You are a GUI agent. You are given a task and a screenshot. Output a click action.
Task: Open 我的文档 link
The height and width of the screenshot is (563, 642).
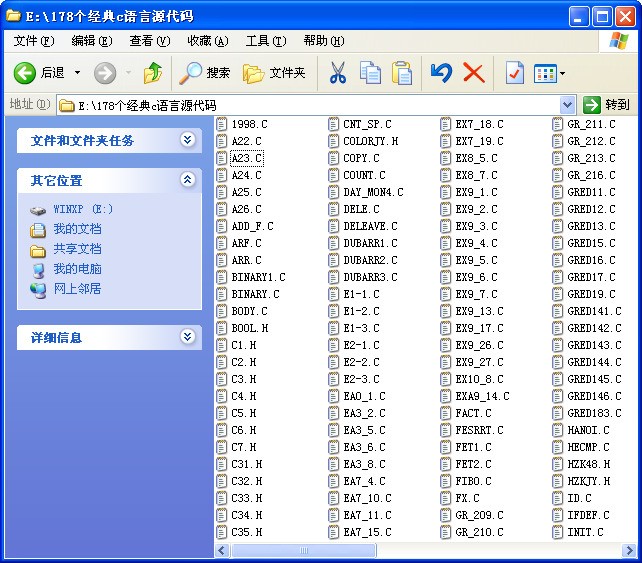[x=77, y=229]
